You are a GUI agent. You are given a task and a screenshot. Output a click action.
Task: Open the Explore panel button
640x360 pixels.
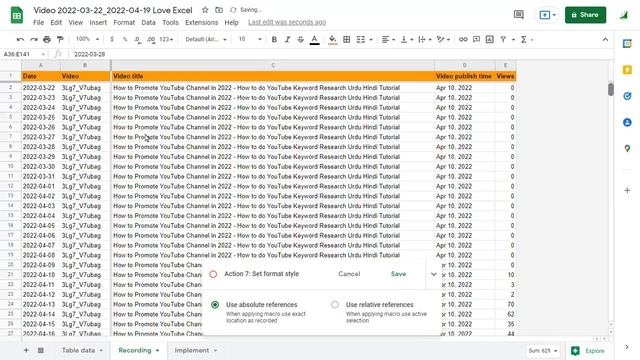click(588, 351)
